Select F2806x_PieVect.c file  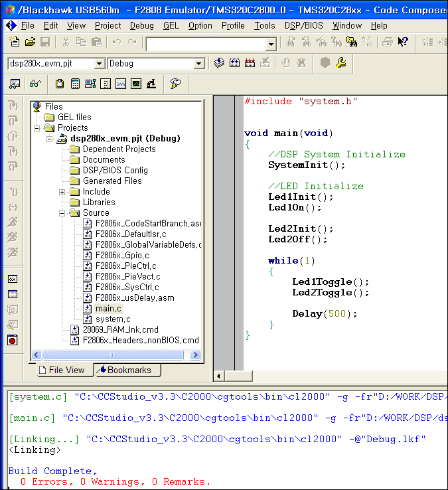click(x=128, y=277)
